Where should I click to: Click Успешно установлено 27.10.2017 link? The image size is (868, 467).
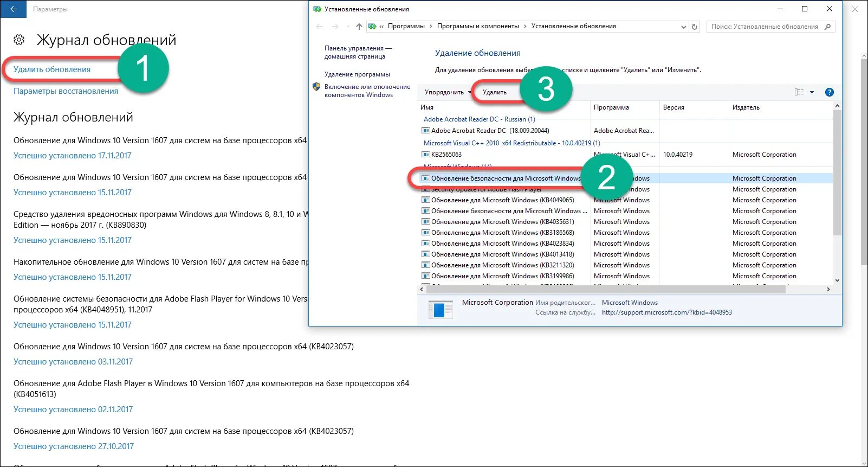coord(74,446)
